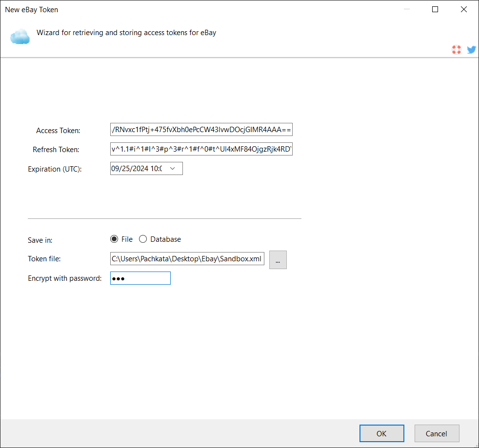Screen dimensions: 479x448
Task: Click the Encrypt with password field
Action: click(x=140, y=278)
